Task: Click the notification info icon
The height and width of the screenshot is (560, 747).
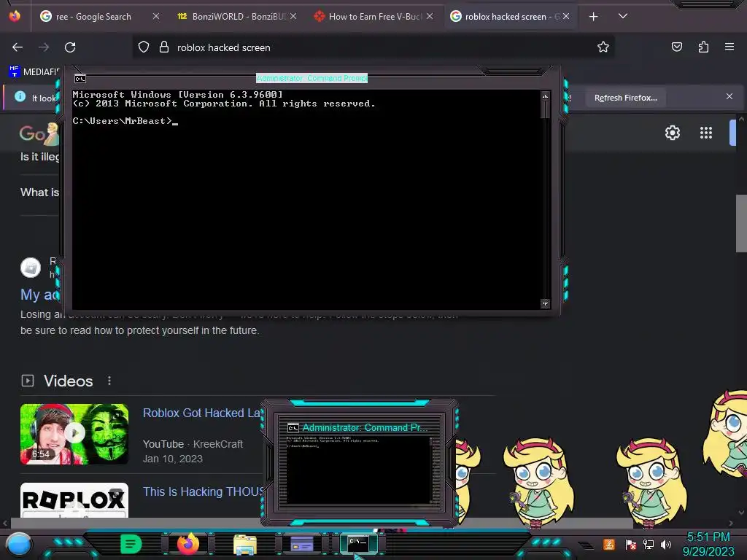Action: pyautogui.click(x=20, y=97)
